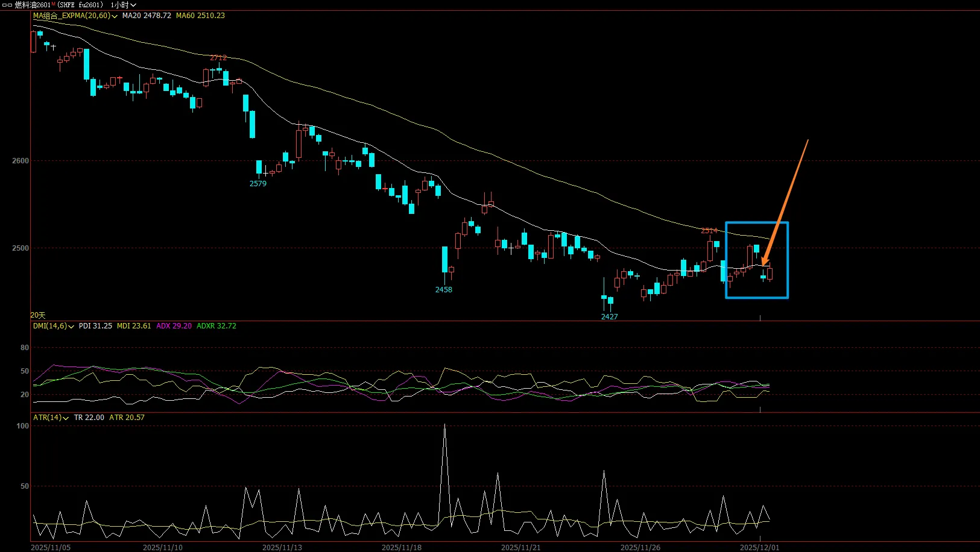Click the PDI 31.25 legend label
980x552 pixels.
pyautogui.click(x=95, y=326)
